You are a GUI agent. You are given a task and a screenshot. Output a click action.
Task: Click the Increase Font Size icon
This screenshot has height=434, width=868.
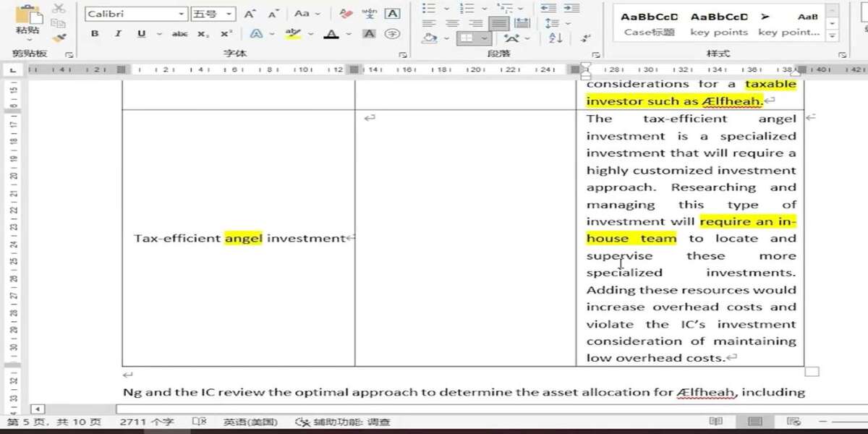pos(250,14)
